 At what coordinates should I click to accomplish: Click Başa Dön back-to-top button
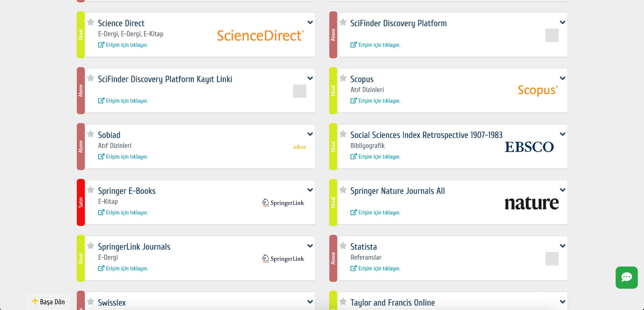(48, 302)
